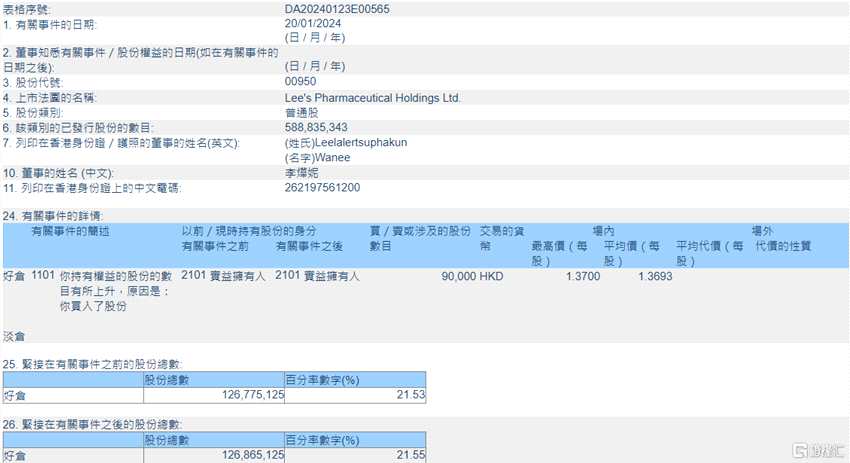The image size is (850, 463).
Task: Click shares involved number 90,000
Action: [459, 276]
